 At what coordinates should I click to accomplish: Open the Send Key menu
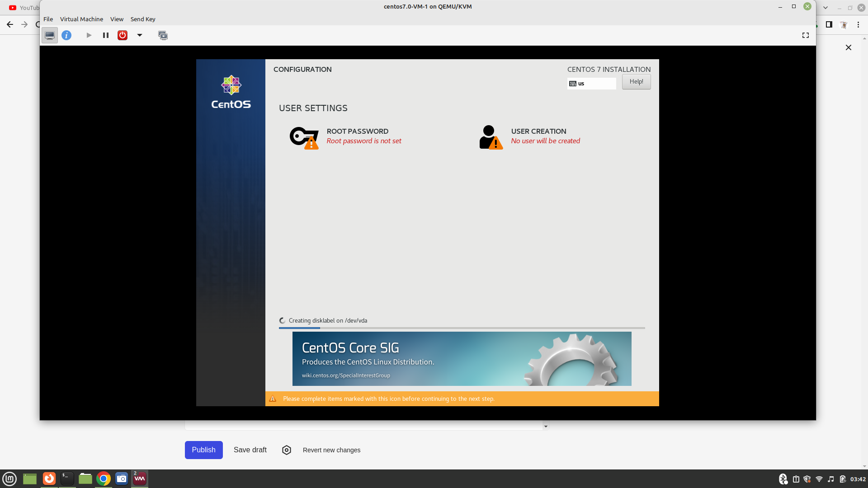pos(143,19)
